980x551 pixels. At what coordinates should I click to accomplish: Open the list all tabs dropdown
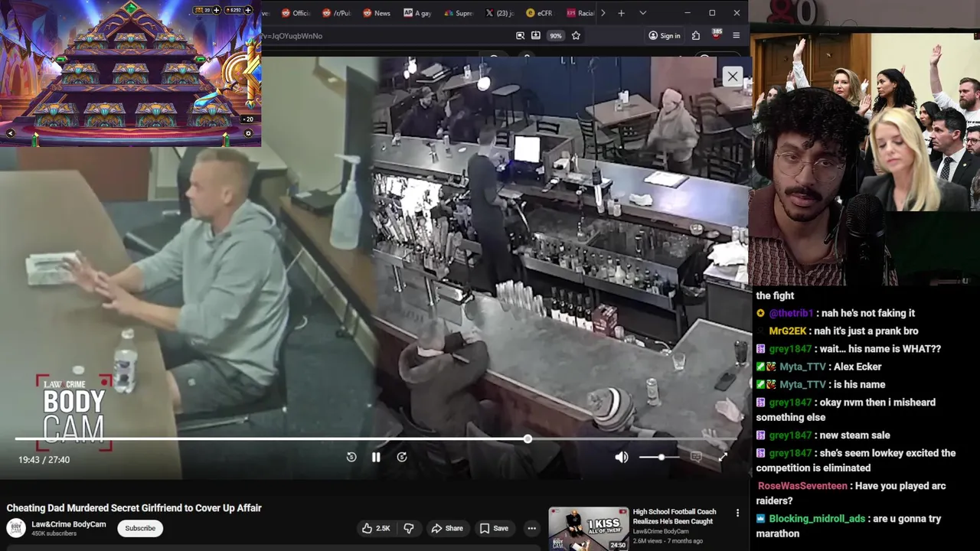tap(642, 13)
